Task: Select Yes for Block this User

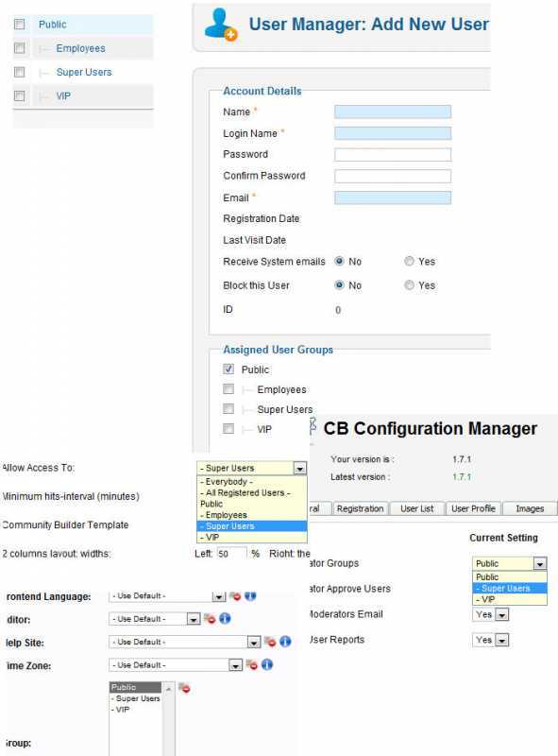Action: pos(409,285)
